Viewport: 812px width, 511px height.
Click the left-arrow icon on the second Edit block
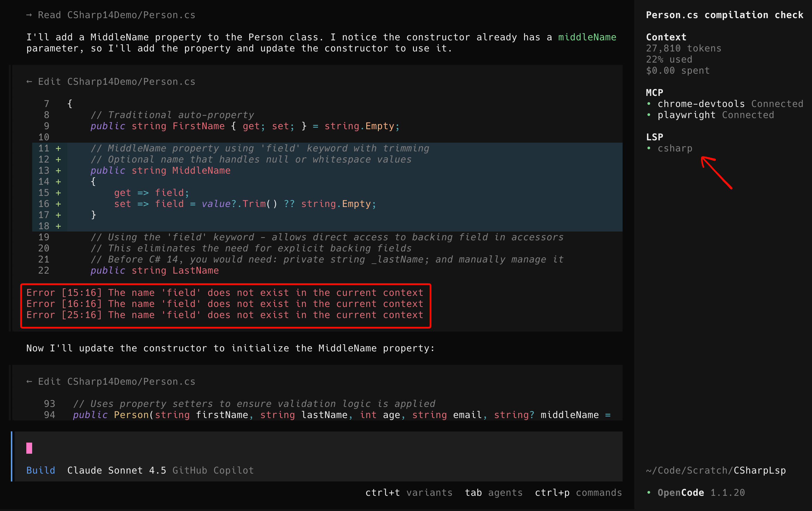[29, 381]
